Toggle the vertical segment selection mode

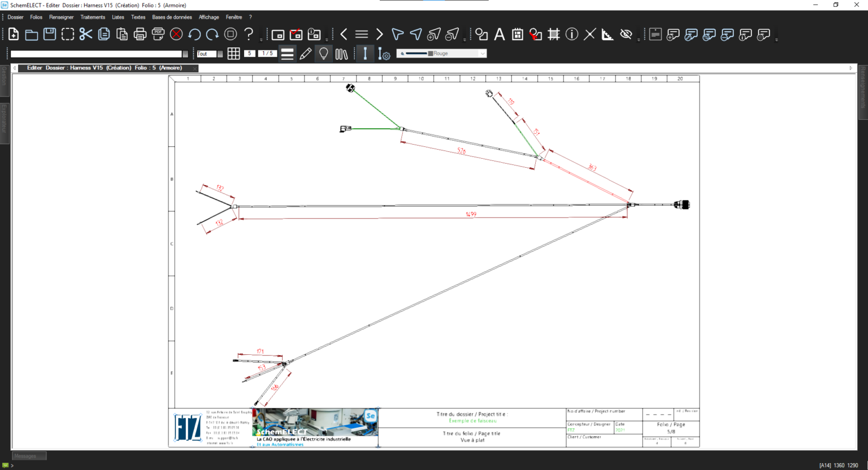click(x=366, y=53)
